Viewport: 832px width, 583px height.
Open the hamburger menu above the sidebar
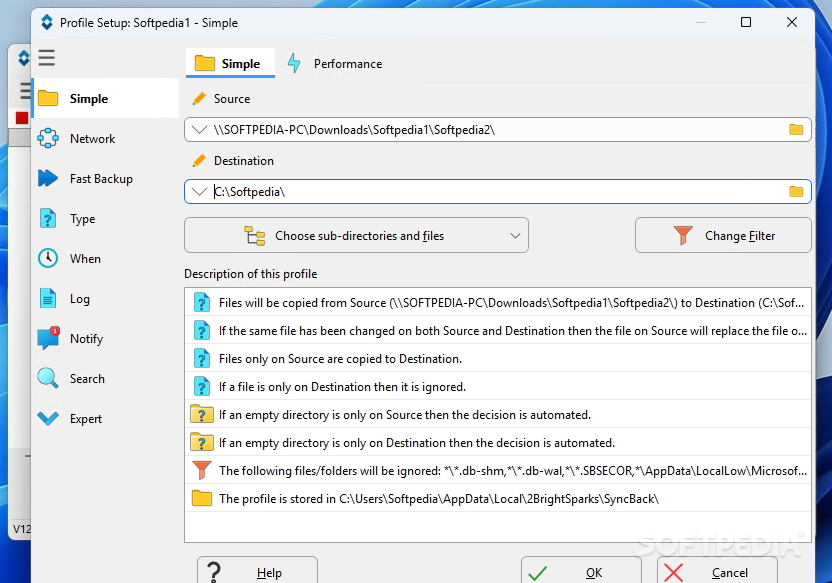pos(47,57)
